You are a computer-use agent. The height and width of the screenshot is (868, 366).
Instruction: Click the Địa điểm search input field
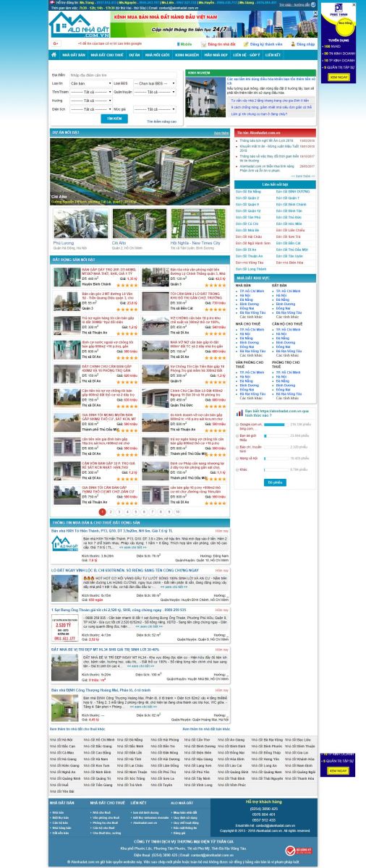[x=122, y=75]
